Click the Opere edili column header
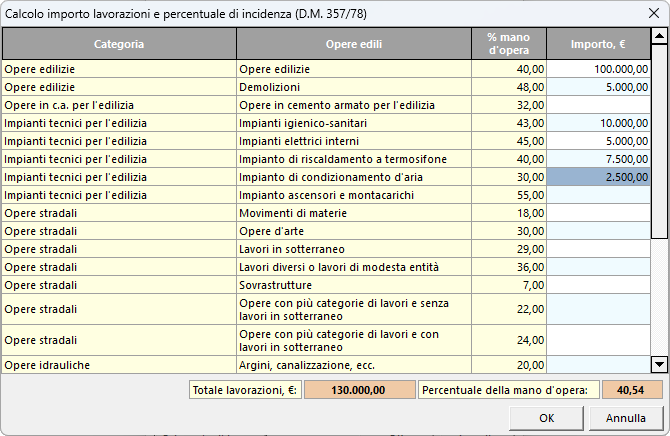This screenshot has height=436, width=670. pos(354,44)
